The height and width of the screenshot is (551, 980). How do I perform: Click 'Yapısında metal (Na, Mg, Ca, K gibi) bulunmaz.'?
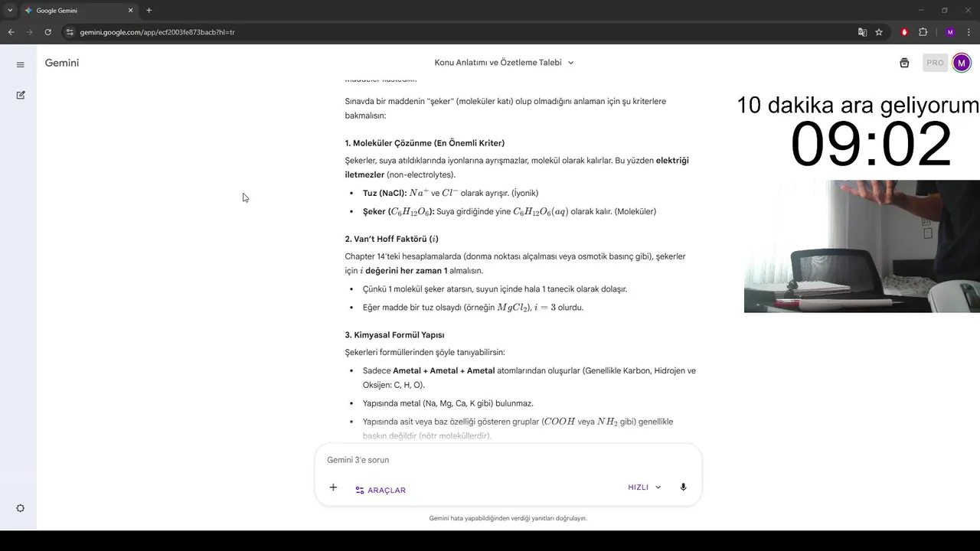[x=448, y=403]
